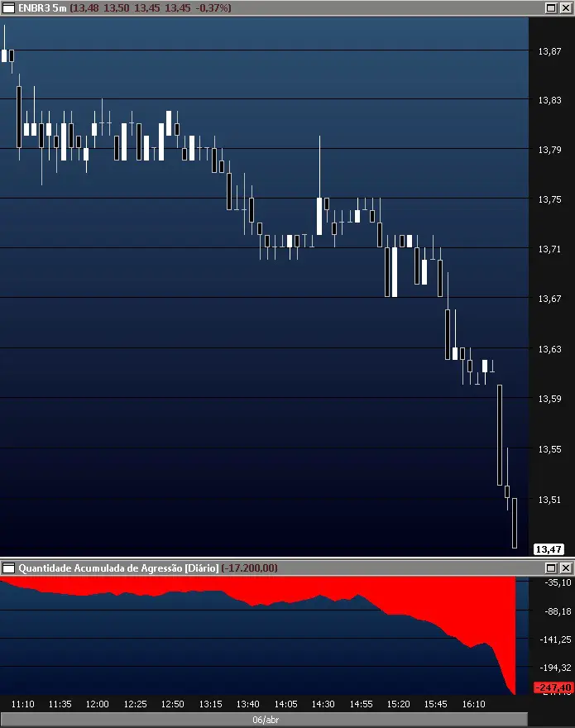Click the 13,67 price axis label

pos(549,299)
